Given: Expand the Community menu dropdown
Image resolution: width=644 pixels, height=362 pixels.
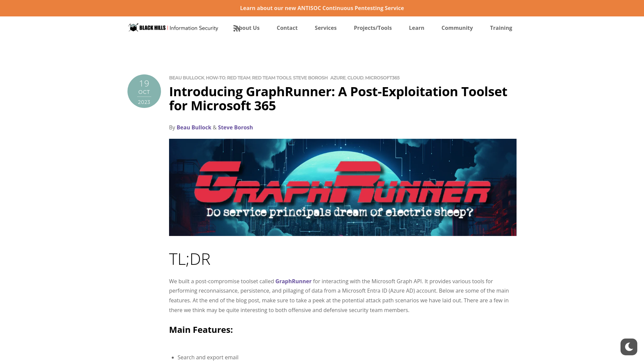Looking at the screenshot, I should pyautogui.click(x=457, y=27).
